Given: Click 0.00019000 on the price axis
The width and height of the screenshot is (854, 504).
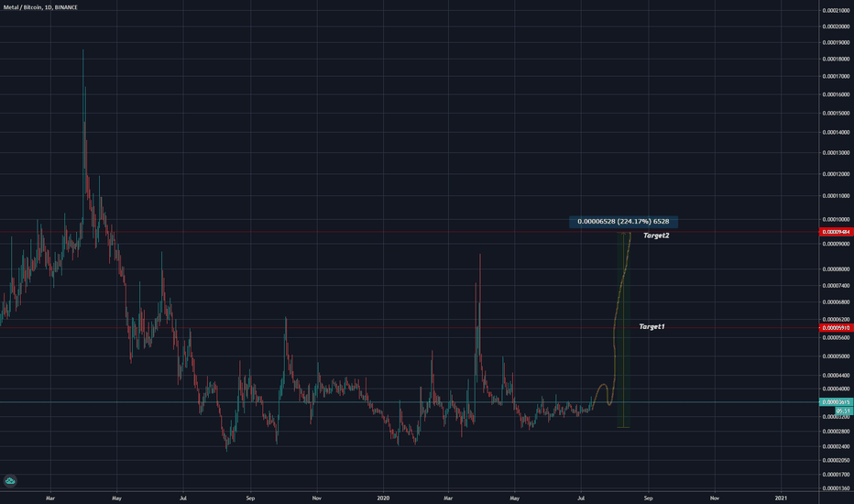Looking at the screenshot, I should coord(836,42).
